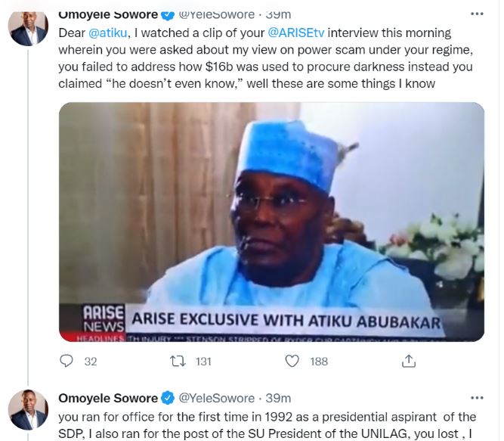Open more options on first tweet
Image resolution: width=504 pixels, height=441 pixels.
476,14
